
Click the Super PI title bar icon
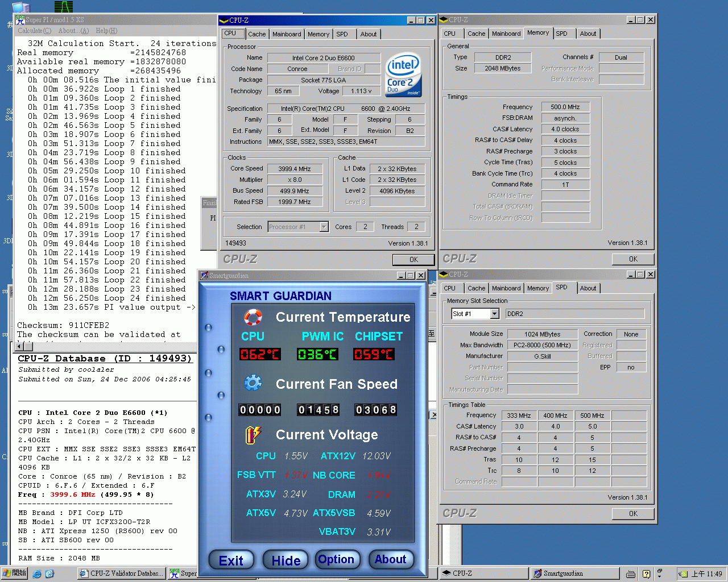click(x=20, y=19)
